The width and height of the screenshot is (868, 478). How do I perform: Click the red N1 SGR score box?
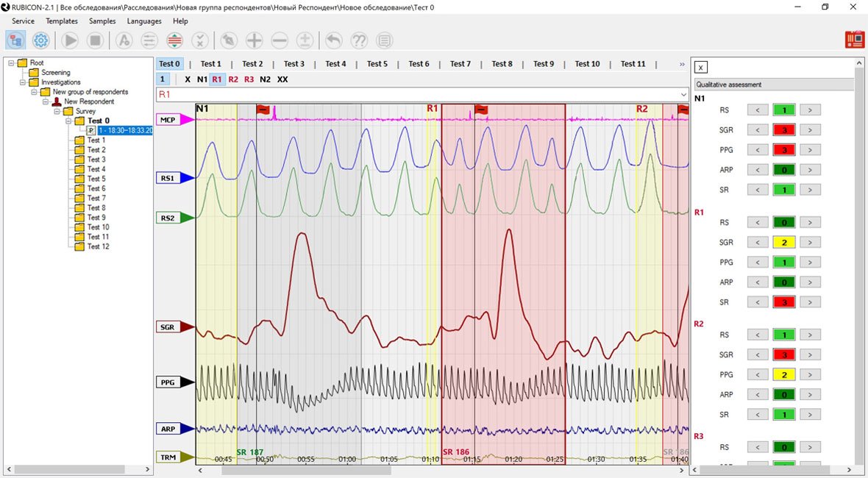click(x=784, y=130)
